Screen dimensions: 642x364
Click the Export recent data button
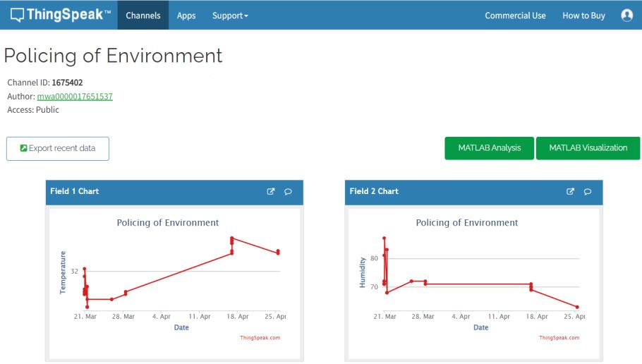pos(58,148)
